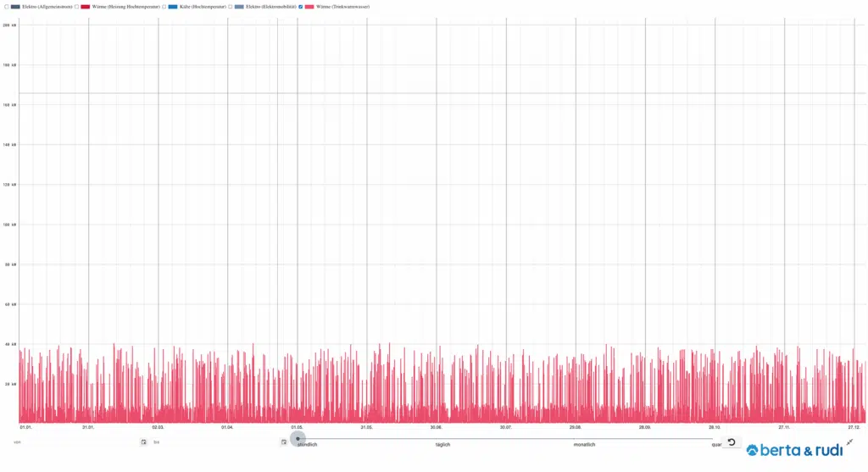Click the resolution slider handle at stündlich
Screen dimensions: 868x472
point(298,438)
